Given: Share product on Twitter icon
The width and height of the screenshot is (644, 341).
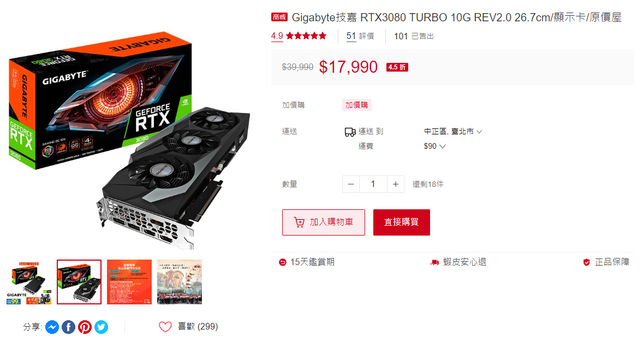Looking at the screenshot, I should click(102, 327).
